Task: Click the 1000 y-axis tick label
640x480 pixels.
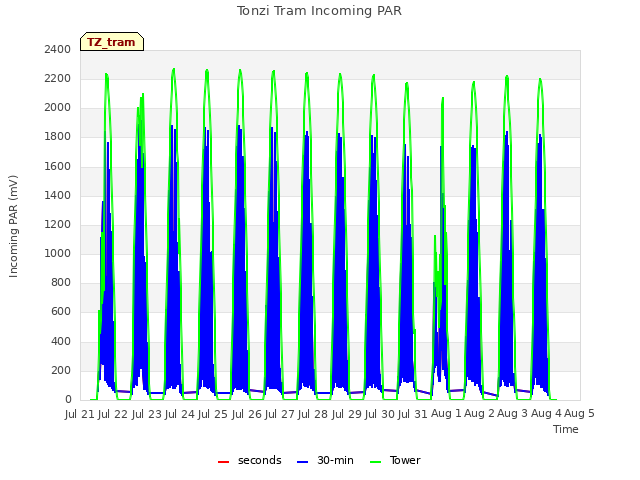Action: click(x=58, y=253)
